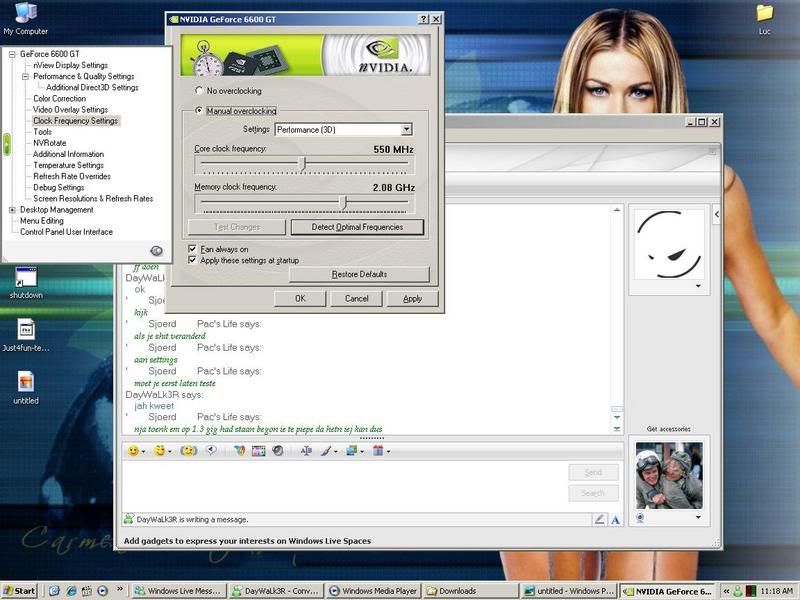
Task: Click core clock frequency slider thumb
Action: (x=303, y=164)
